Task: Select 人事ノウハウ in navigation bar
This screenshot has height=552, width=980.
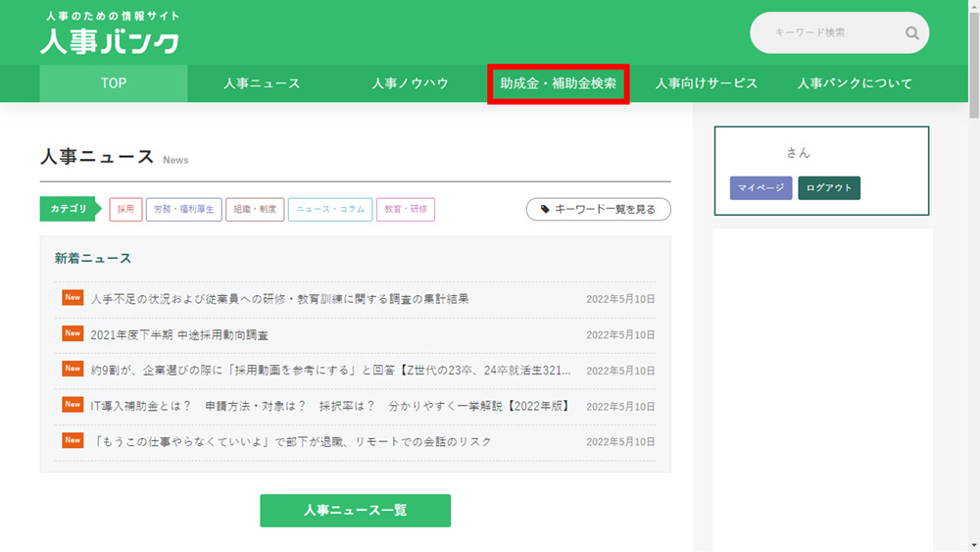Action: 410,83
